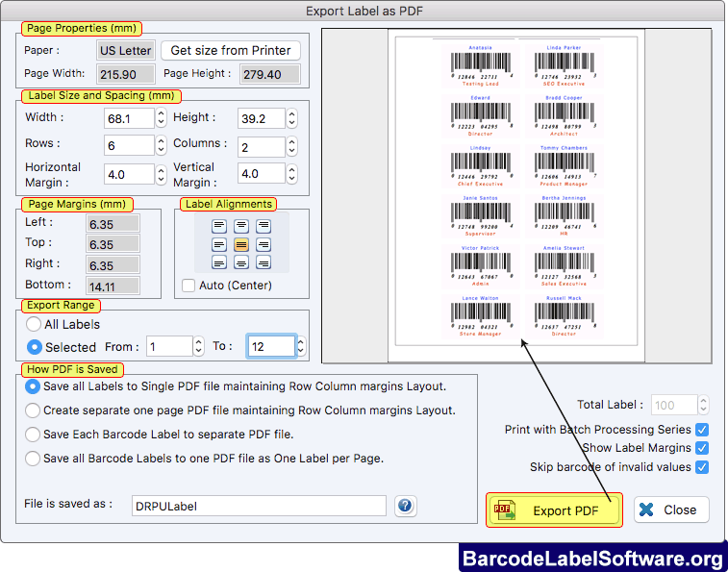Edit the Horizontal Margin value field

pos(130,175)
